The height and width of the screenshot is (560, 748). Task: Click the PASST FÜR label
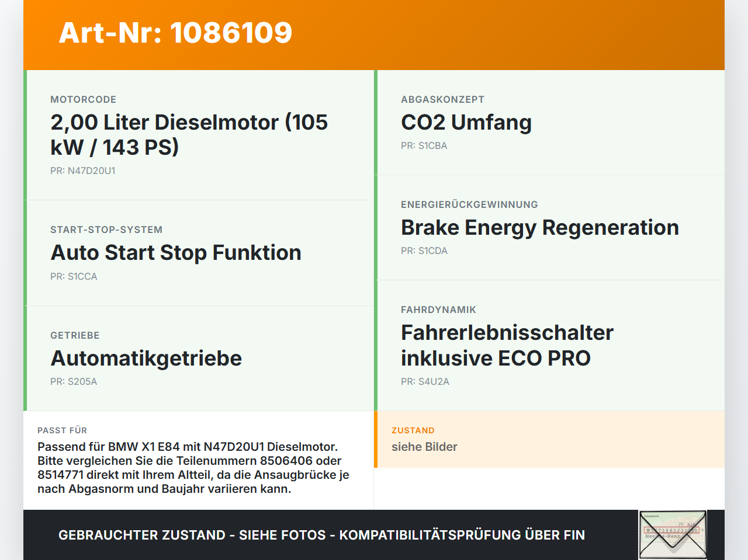[x=62, y=430]
